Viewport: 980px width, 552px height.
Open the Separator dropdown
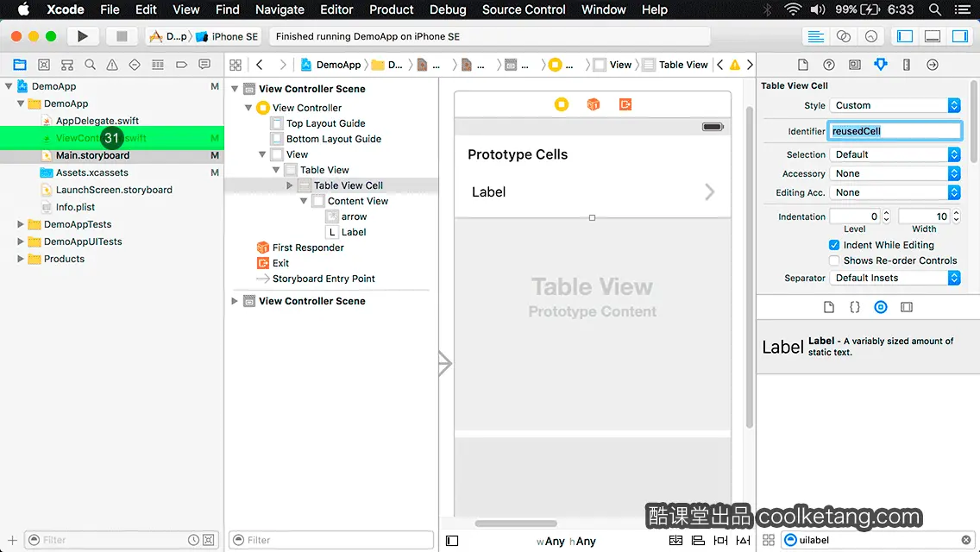coord(895,279)
